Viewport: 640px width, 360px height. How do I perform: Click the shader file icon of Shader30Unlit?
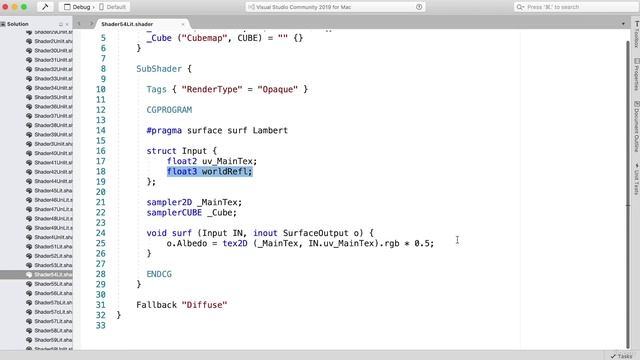click(x=29, y=51)
